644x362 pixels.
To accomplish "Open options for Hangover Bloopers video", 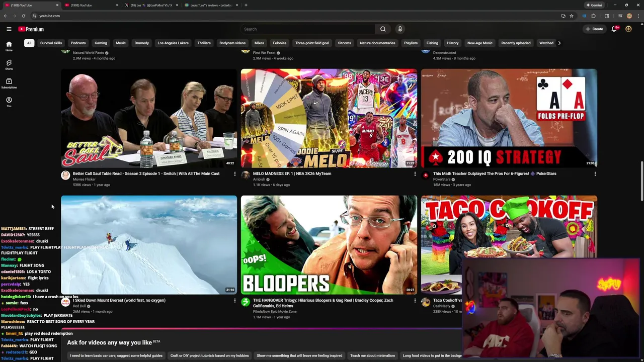I will [x=415, y=301].
